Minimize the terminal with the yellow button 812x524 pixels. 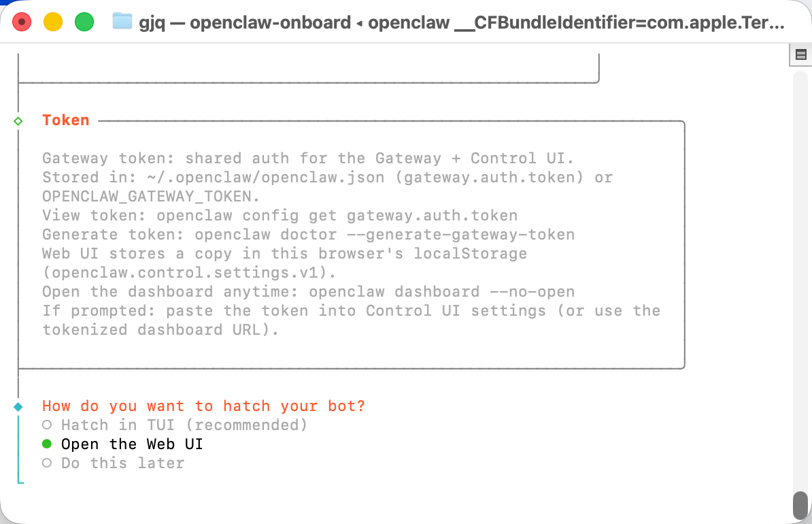tap(53, 22)
